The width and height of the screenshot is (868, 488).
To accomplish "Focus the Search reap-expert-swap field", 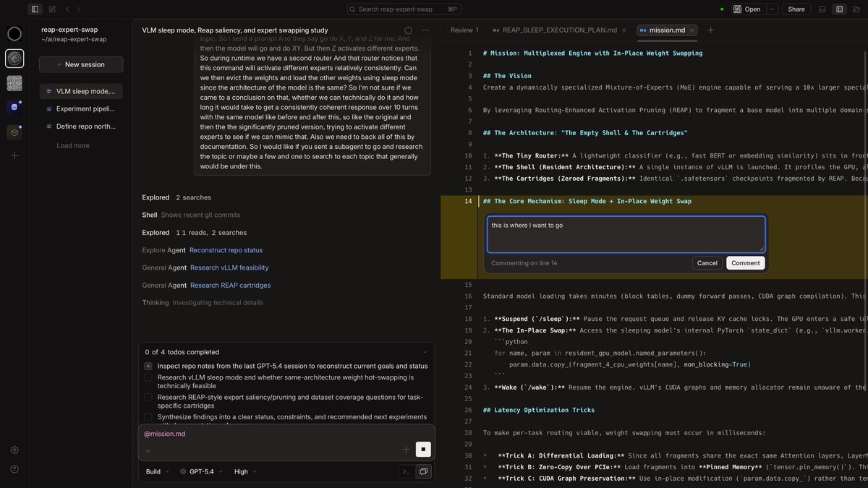I will coord(404,9).
